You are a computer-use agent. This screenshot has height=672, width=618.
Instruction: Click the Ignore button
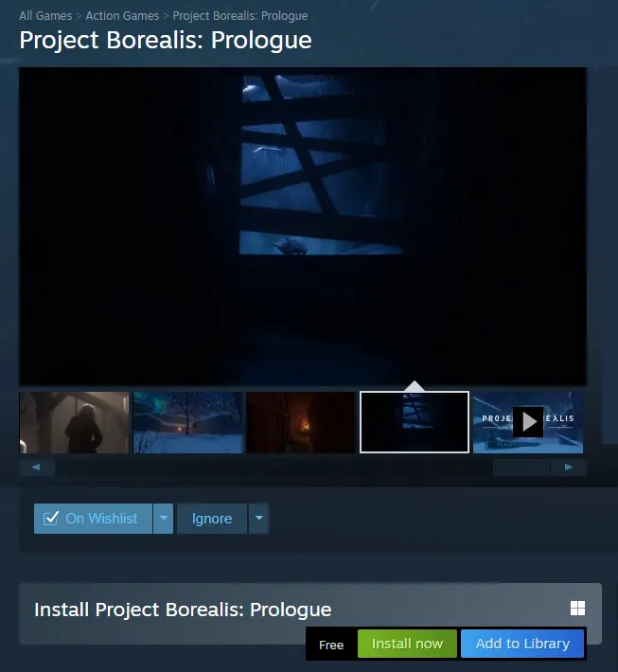click(x=212, y=519)
